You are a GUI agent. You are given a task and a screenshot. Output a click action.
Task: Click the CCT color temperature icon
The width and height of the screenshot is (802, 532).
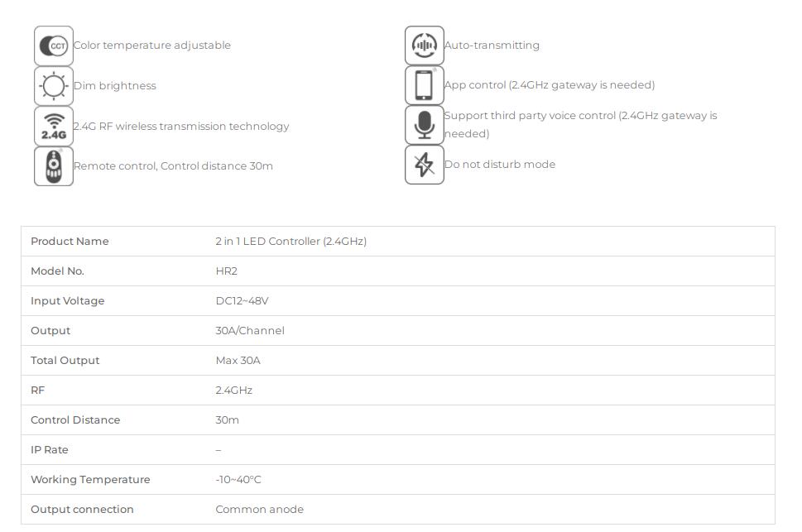[54, 46]
